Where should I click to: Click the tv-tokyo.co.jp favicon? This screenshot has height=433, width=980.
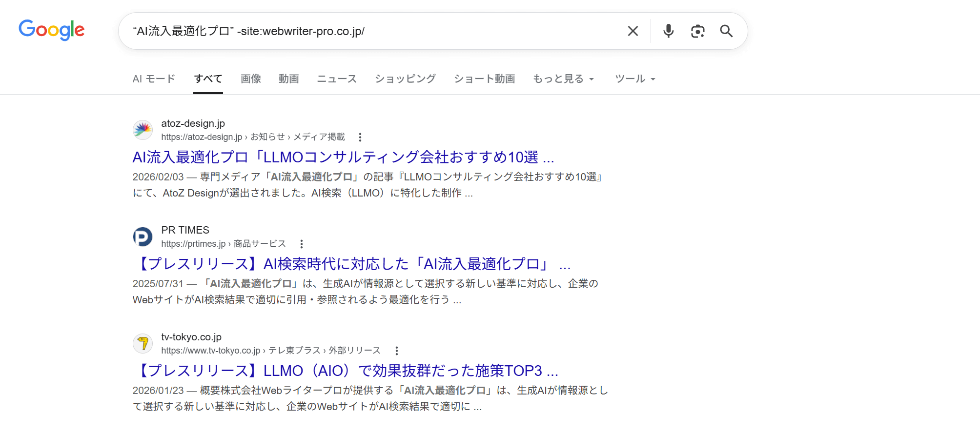(143, 343)
